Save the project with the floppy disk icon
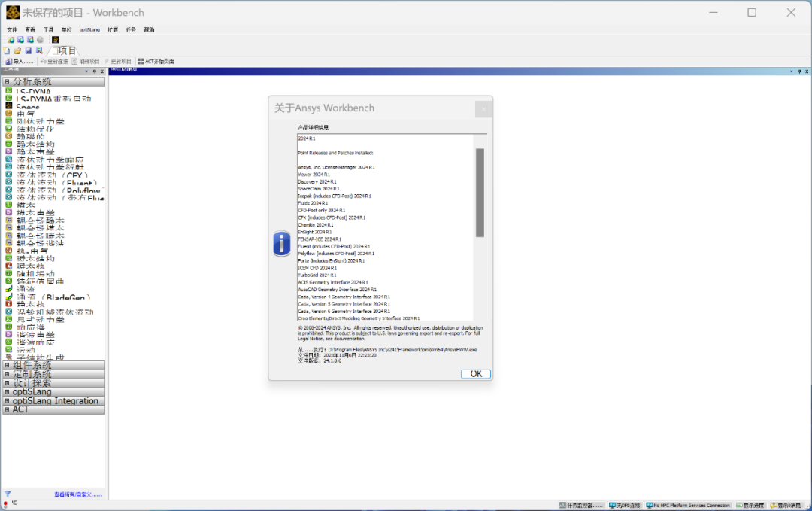Screen dimensions: 812x511 29,50
